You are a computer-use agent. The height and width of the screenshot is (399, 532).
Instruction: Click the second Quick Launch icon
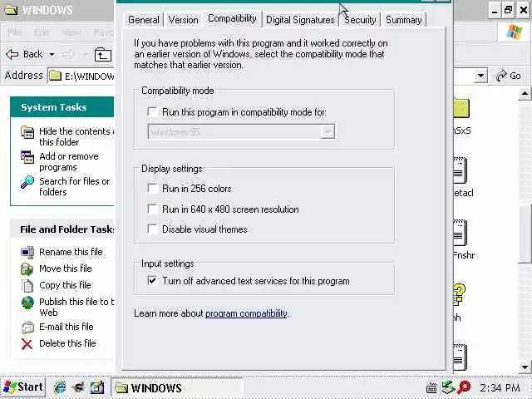point(79,387)
